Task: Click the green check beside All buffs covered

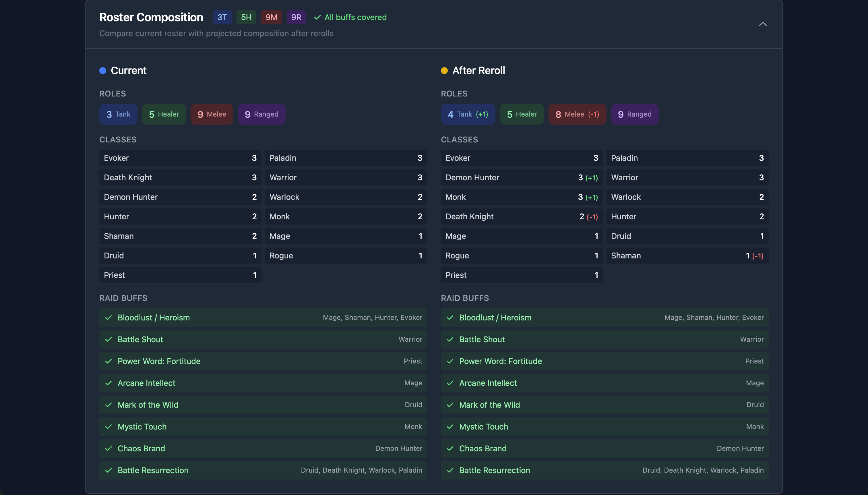Action: 317,17
